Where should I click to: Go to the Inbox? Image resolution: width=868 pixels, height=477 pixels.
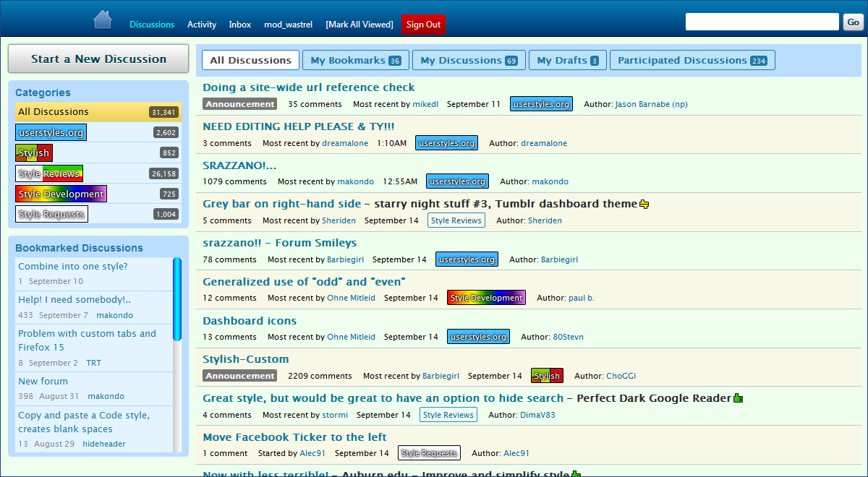(240, 25)
